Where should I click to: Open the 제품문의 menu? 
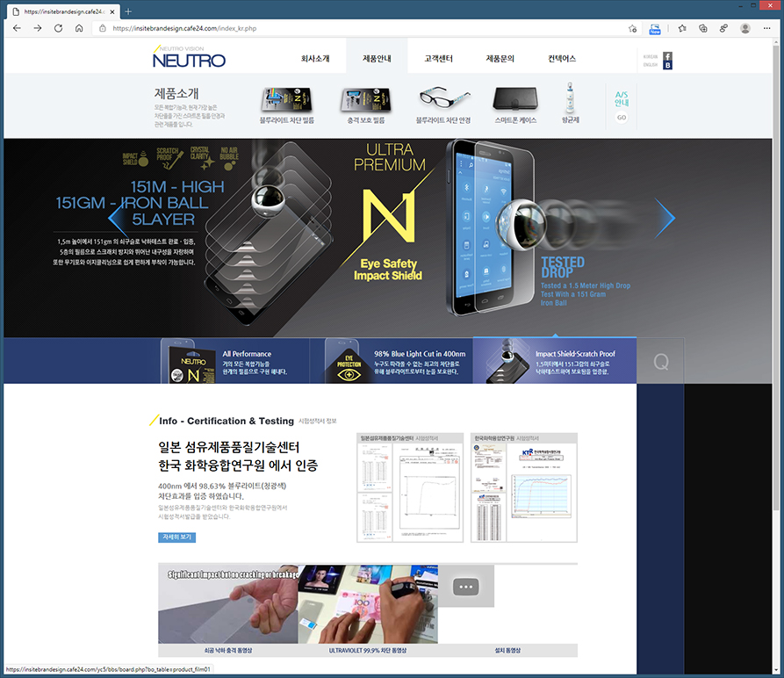500,59
